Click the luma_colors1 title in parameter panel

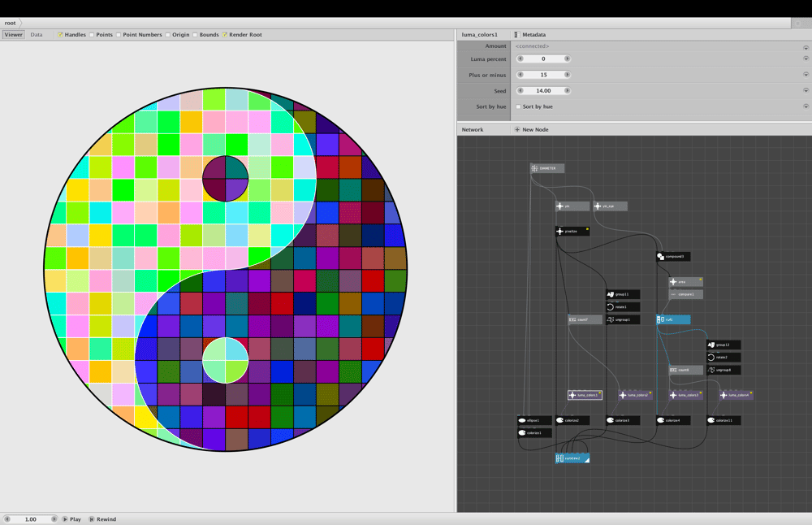tap(480, 35)
